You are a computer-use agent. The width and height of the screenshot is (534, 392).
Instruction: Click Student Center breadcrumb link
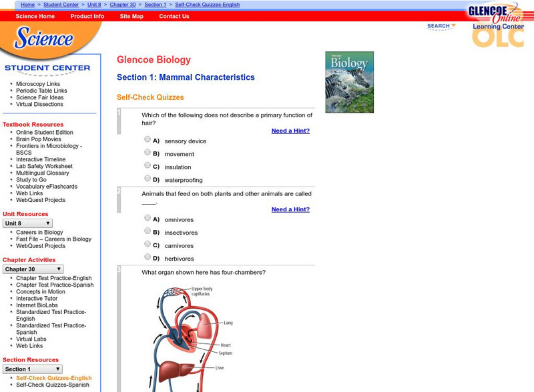61,5
